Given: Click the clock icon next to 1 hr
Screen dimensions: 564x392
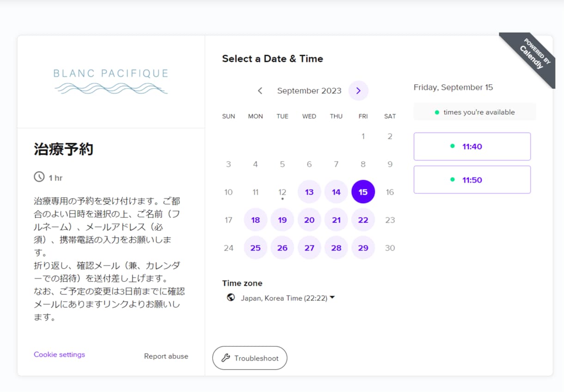Looking at the screenshot, I should coord(39,177).
